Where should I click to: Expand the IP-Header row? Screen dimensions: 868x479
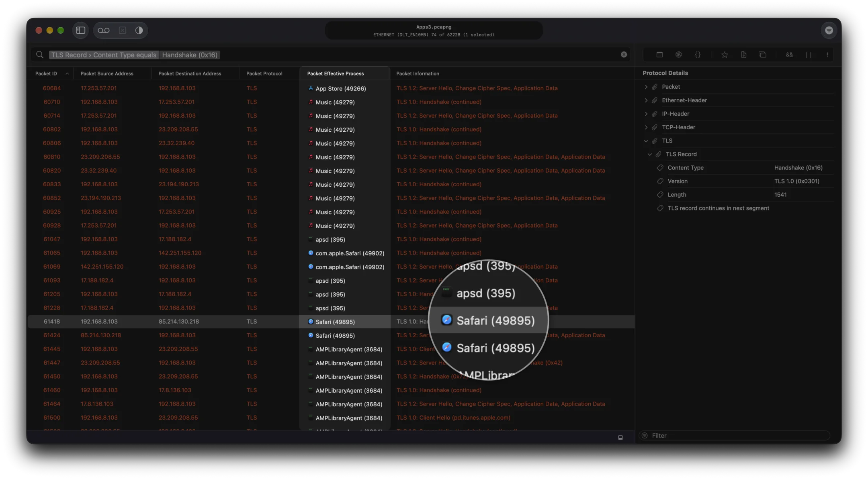point(646,114)
